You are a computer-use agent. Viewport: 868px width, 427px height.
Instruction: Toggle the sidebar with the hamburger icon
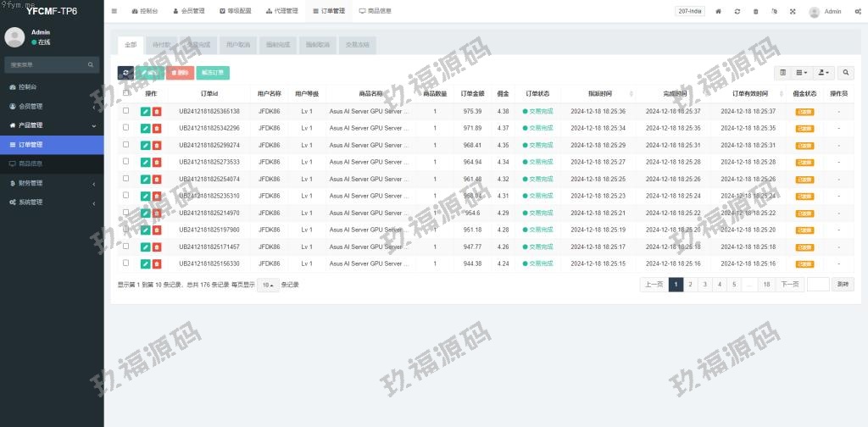pyautogui.click(x=114, y=11)
